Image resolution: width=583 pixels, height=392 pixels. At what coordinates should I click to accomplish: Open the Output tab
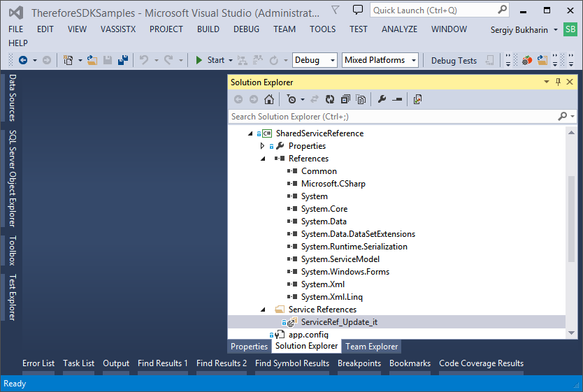coord(116,363)
